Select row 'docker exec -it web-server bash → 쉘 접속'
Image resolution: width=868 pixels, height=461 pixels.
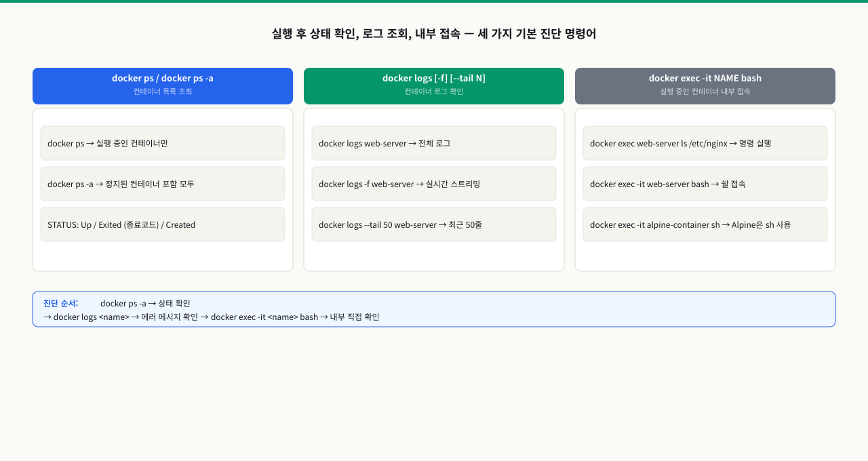click(705, 184)
